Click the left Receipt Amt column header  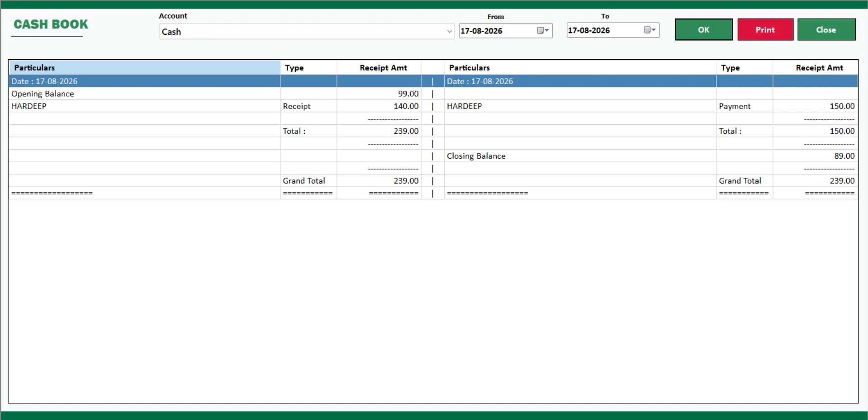click(x=379, y=68)
